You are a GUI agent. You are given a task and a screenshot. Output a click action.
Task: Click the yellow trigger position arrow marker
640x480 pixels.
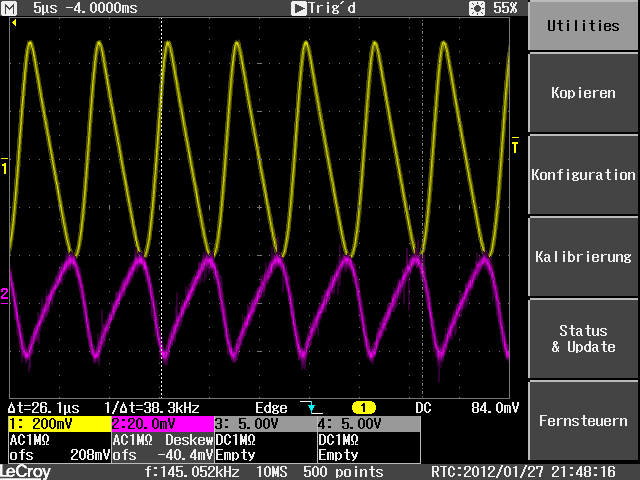coord(14,23)
